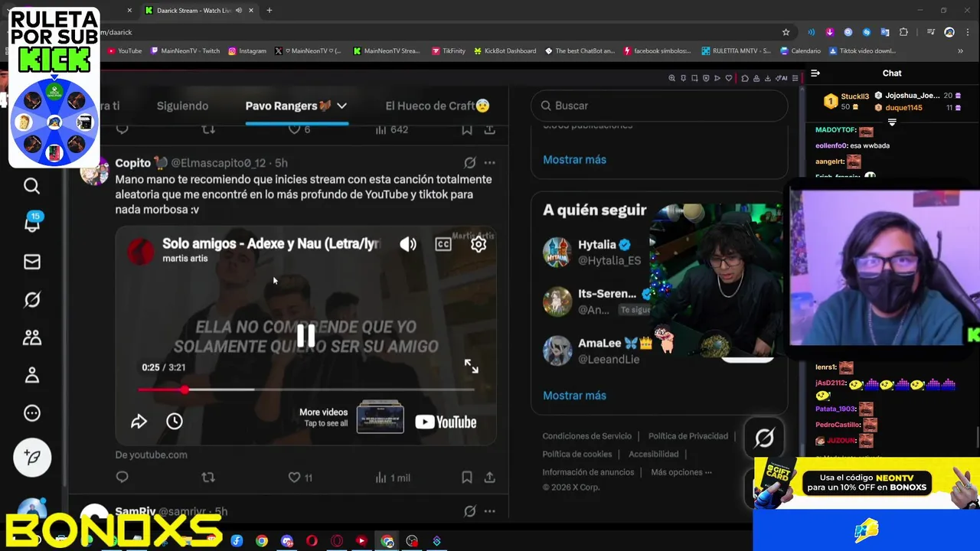Open Condiciones de Servicio link
The width and height of the screenshot is (980, 551).
click(x=587, y=436)
